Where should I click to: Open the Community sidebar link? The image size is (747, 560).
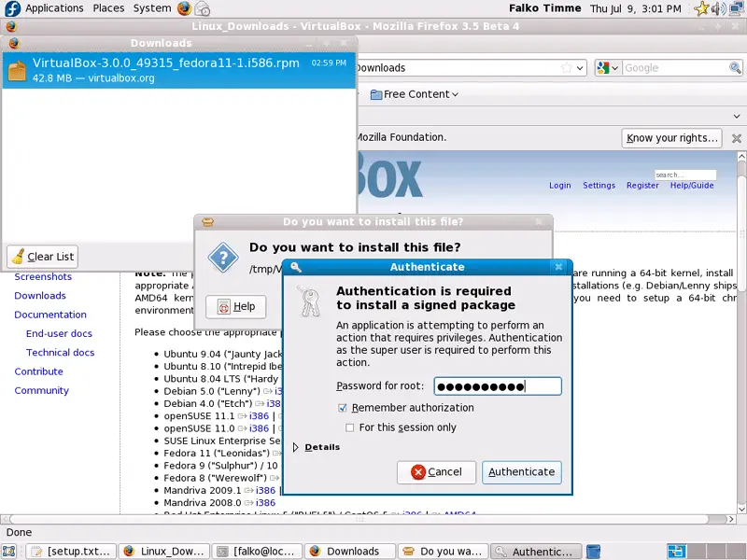point(41,391)
